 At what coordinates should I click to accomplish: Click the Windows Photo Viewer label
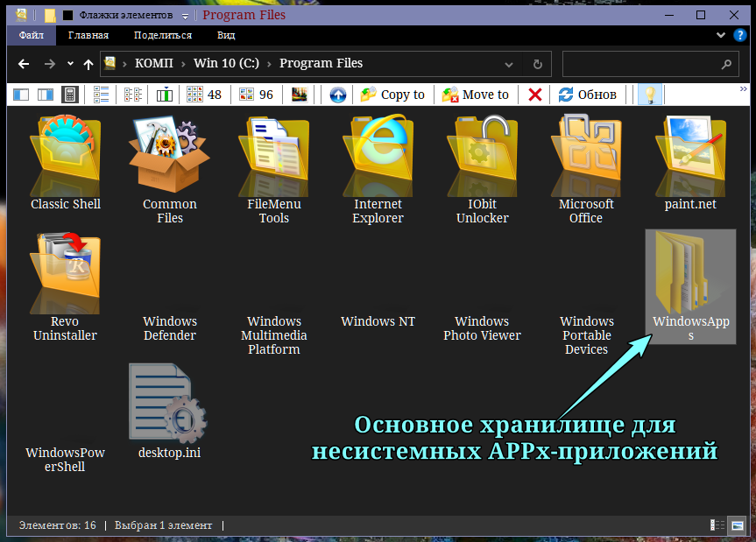[x=482, y=328]
